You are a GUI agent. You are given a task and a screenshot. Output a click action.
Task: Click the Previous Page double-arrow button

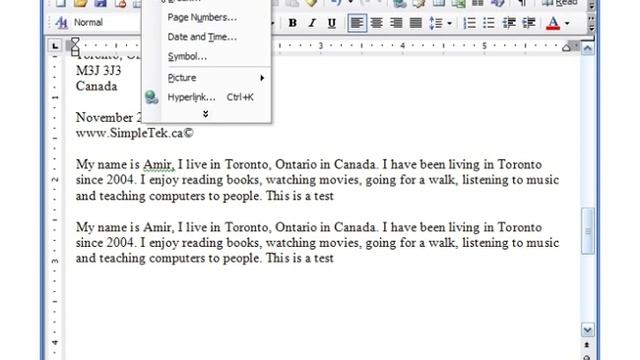(x=588, y=345)
